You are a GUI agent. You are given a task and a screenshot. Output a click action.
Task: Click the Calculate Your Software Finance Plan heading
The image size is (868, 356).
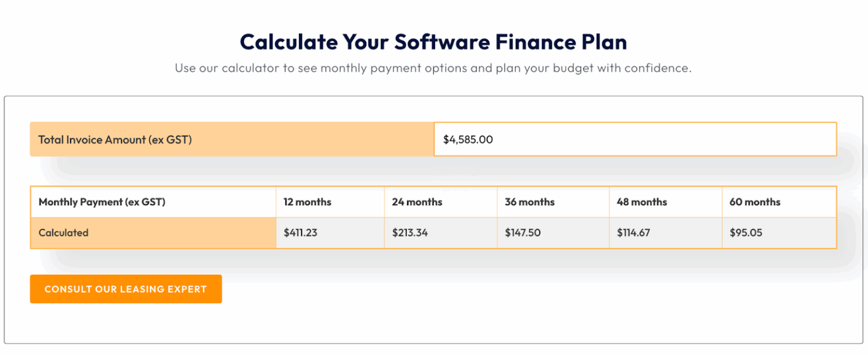[433, 42]
